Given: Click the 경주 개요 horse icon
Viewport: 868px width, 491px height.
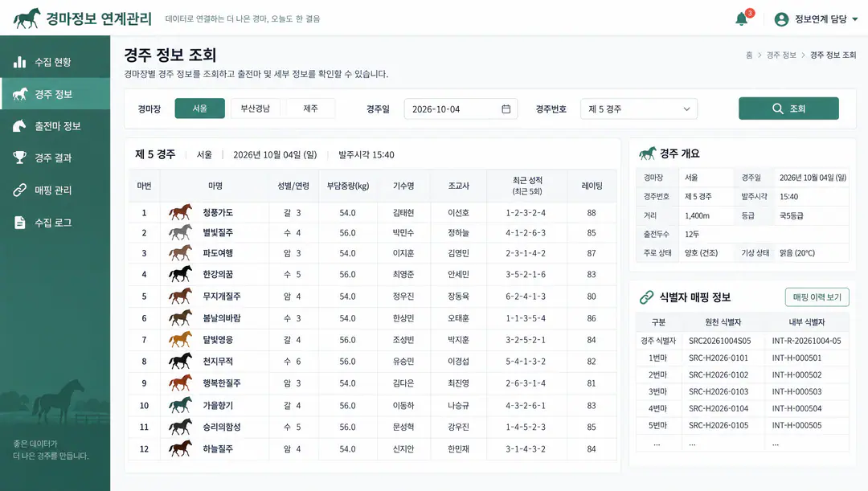Looking at the screenshot, I should (647, 153).
